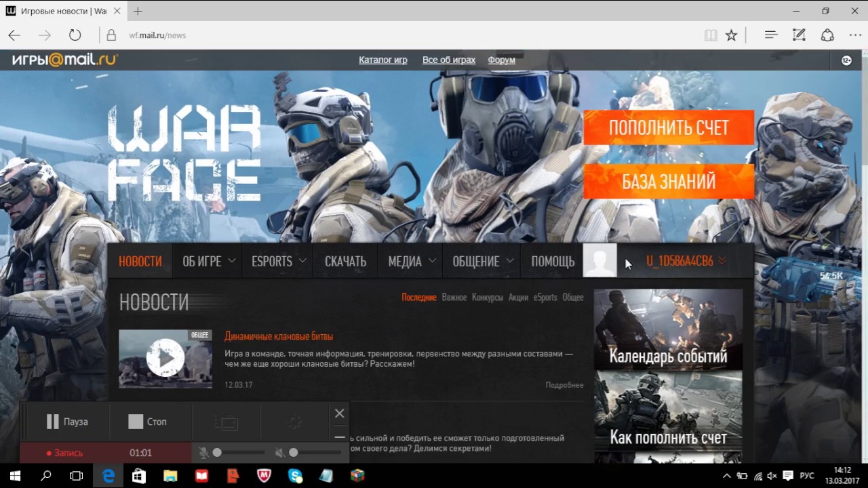The image size is (868, 488).
Task: Open Task View on the taskbar
Action: [x=77, y=476]
